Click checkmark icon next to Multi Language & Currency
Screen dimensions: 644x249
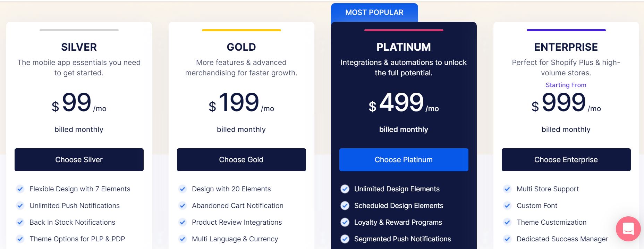click(183, 239)
